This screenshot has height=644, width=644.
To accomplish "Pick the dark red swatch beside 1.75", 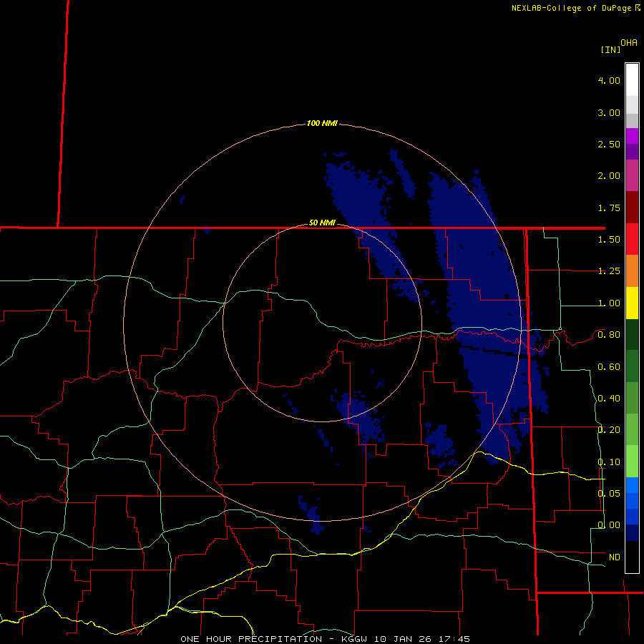I will 632,208.
